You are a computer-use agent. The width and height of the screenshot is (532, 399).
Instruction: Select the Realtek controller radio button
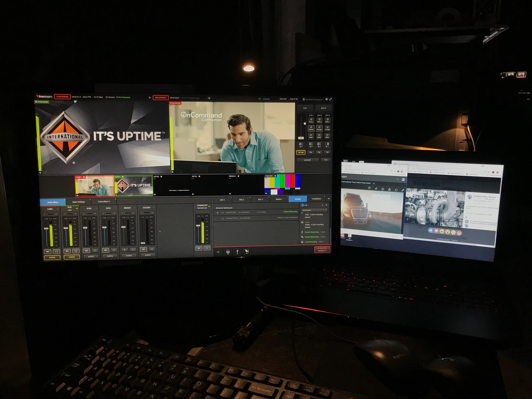217,219
